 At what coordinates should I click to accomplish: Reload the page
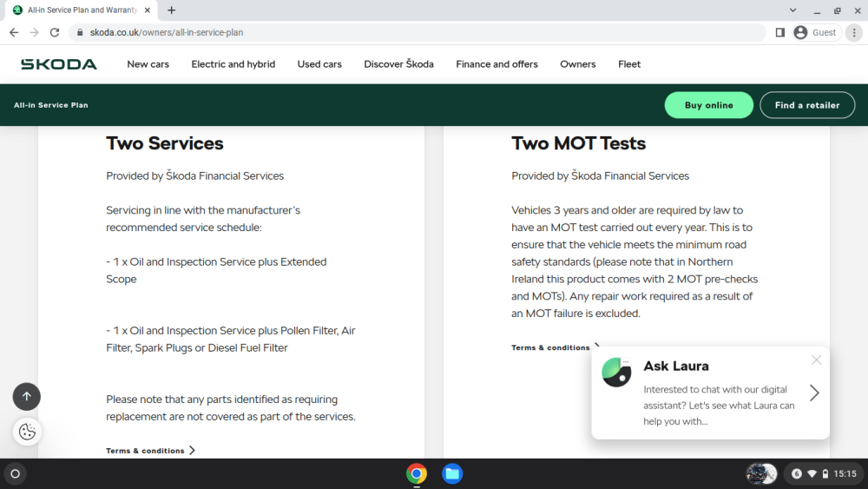[54, 33]
